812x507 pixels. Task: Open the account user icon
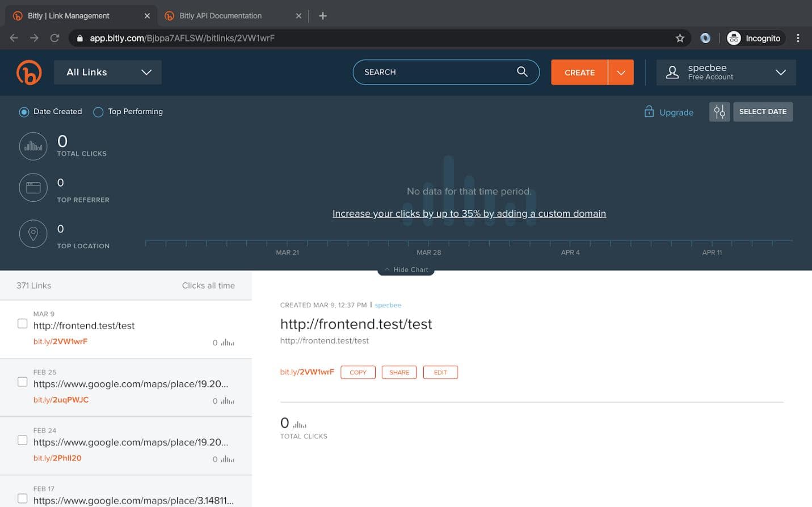[672, 72]
